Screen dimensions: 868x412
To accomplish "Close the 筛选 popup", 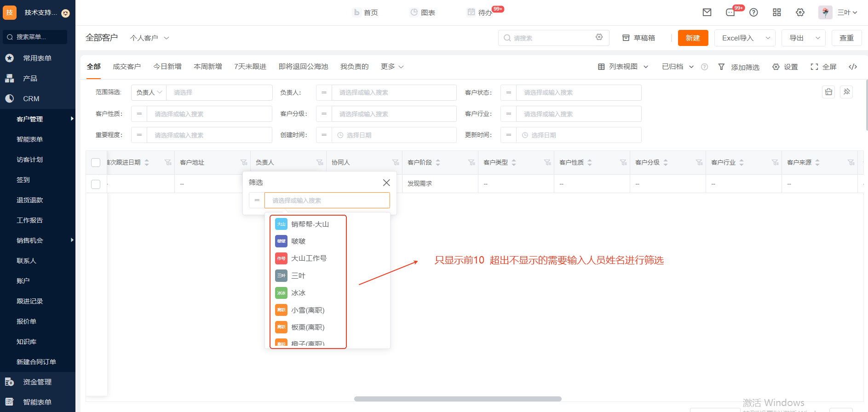I will click(386, 183).
